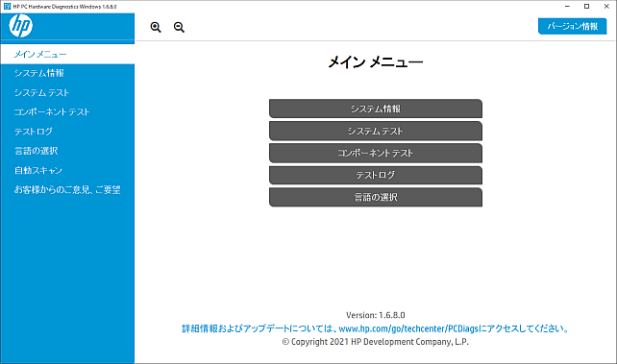
Task: Click the gray 言語の選択 main button
Action: (376, 197)
